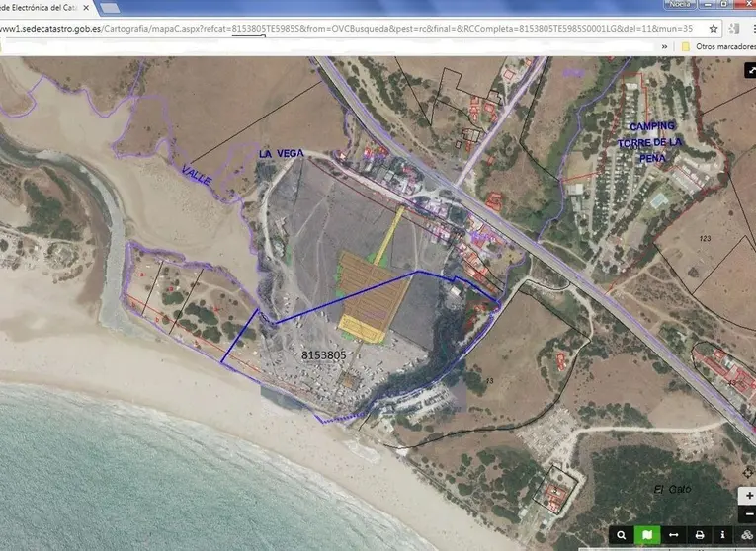Screen dimensions: 756x551
Task: Open the Otros marcadores bookmarks folder
Action: (x=717, y=46)
